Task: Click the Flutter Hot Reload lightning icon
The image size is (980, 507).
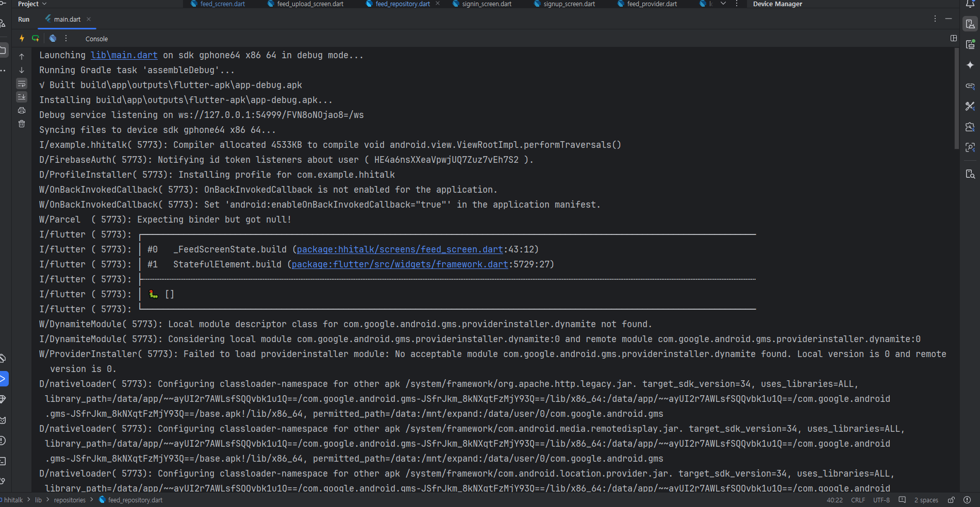Action: [22, 38]
